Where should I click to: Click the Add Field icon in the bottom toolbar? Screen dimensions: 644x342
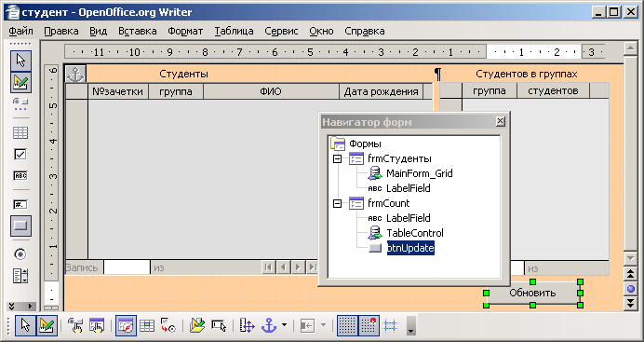(x=147, y=326)
